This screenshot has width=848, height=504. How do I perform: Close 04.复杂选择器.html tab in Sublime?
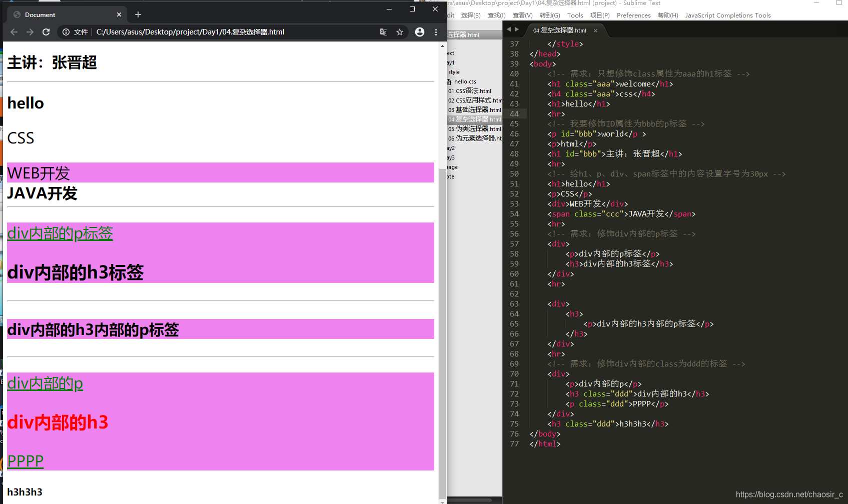(x=595, y=30)
